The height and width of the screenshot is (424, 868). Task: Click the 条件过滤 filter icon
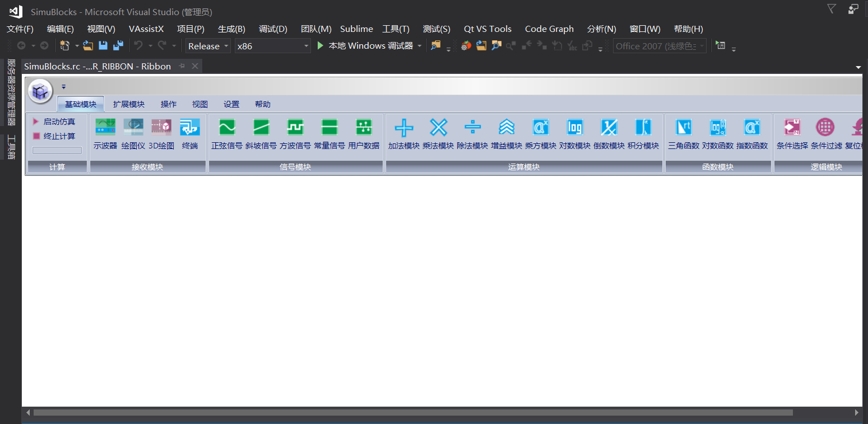click(x=825, y=128)
